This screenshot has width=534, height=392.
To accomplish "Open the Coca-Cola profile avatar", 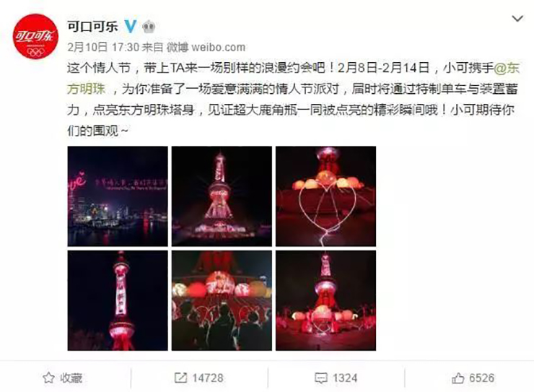I will [35, 36].
